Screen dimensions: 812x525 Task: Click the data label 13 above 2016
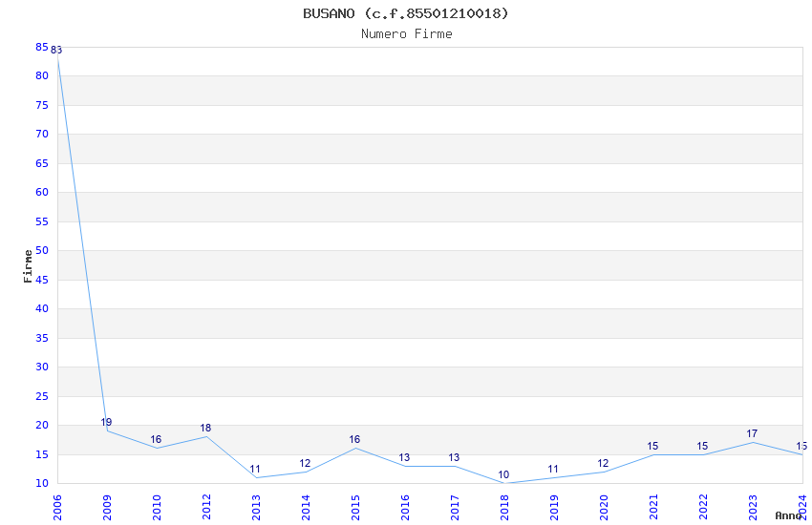pos(404,457)
